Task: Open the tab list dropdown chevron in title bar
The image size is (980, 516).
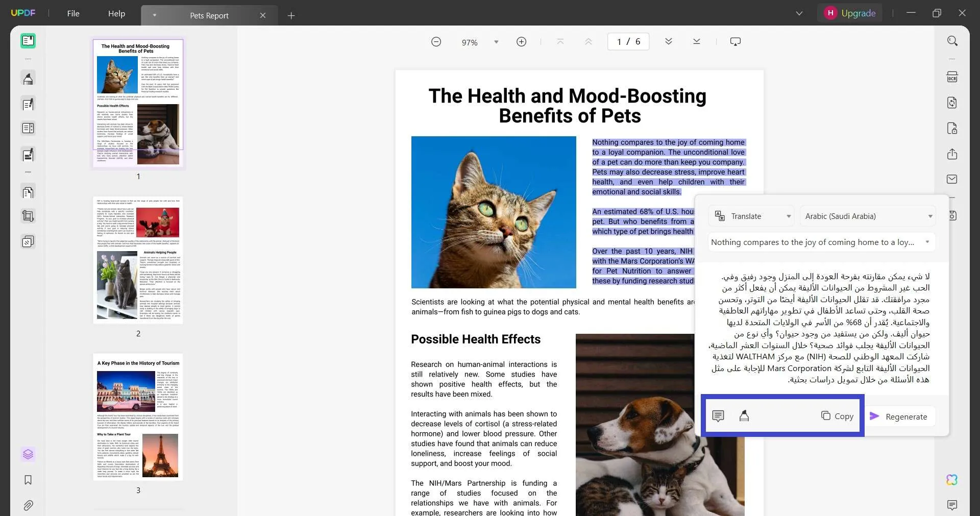Action: (x=799, y=13)
